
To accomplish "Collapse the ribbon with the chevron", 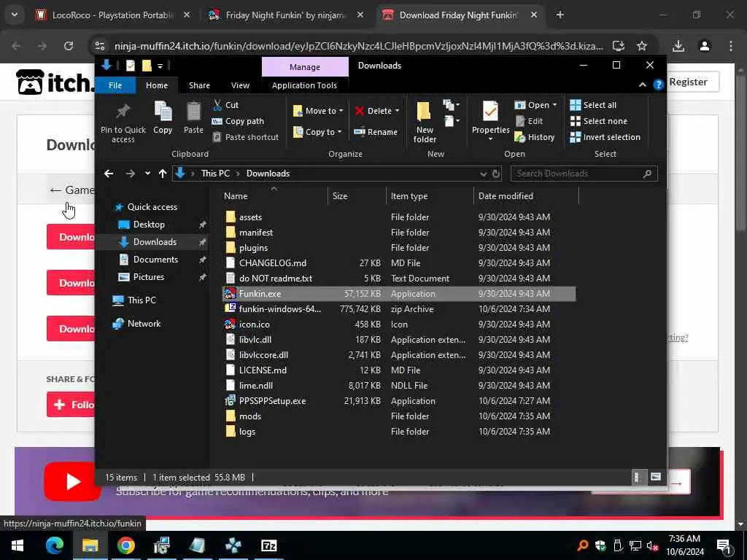I will pos(642,85).
